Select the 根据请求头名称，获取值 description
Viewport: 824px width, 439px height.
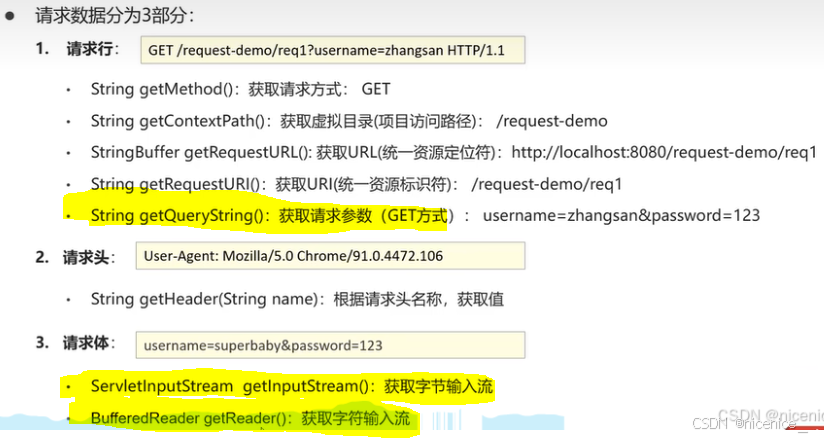[x=418, y=299]
